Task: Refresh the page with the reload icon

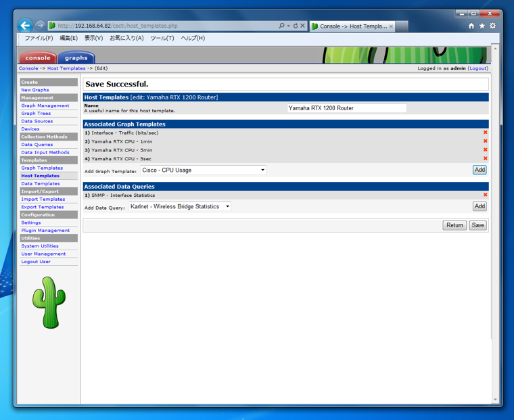Action: click(x=296, y=26)
